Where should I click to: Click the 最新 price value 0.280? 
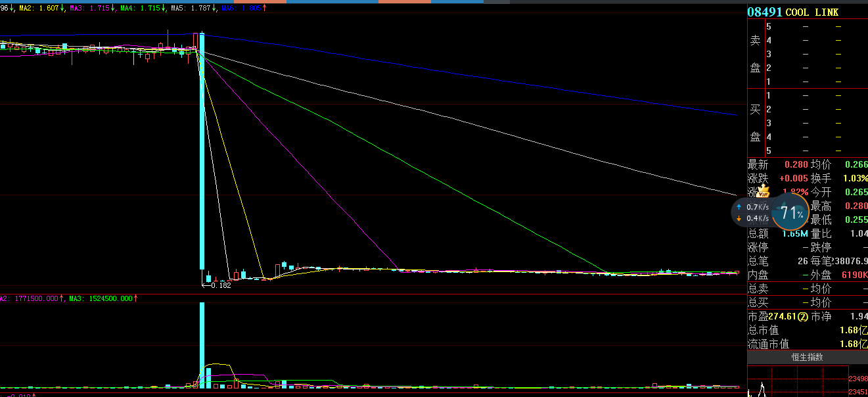(x=796, y=164)
